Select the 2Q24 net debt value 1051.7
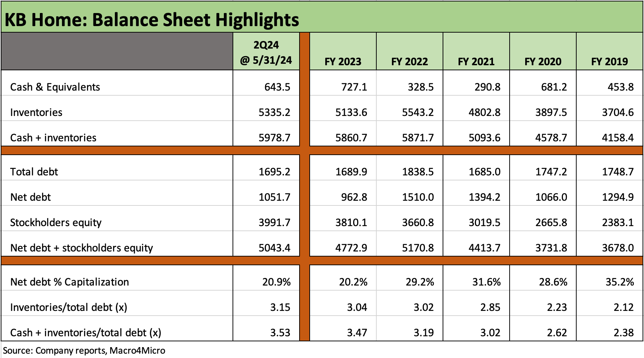Viewport: 644px width, 358px height. [x=274, y=197]
